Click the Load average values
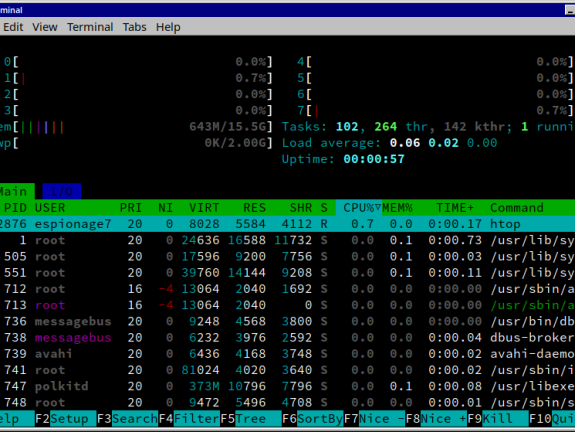This screenshot has width=575, height=432. click(x=443, y=143)
